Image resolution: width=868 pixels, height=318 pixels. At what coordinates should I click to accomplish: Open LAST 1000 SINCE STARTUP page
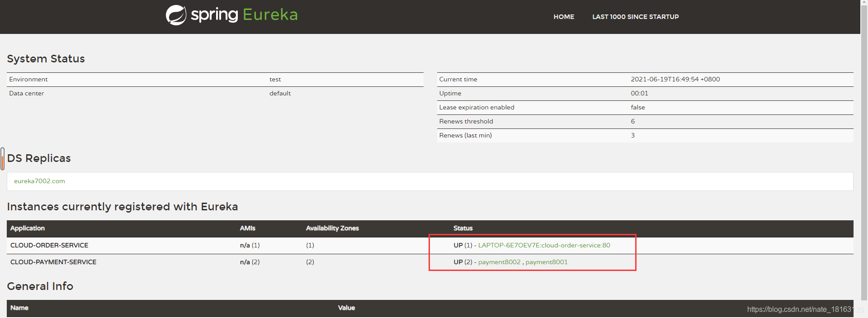[635, 17]
